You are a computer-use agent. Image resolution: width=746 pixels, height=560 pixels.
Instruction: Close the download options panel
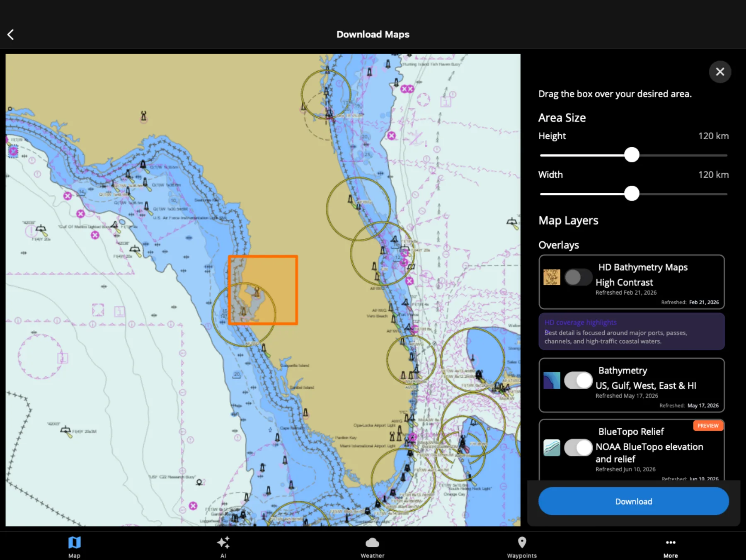tap(720, 72)
